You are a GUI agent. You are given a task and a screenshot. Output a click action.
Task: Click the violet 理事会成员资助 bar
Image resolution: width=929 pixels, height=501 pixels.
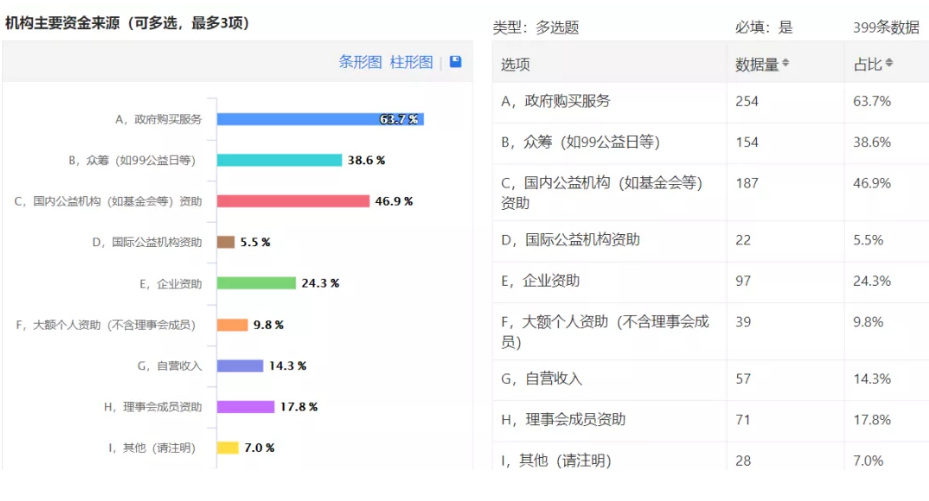245,407
